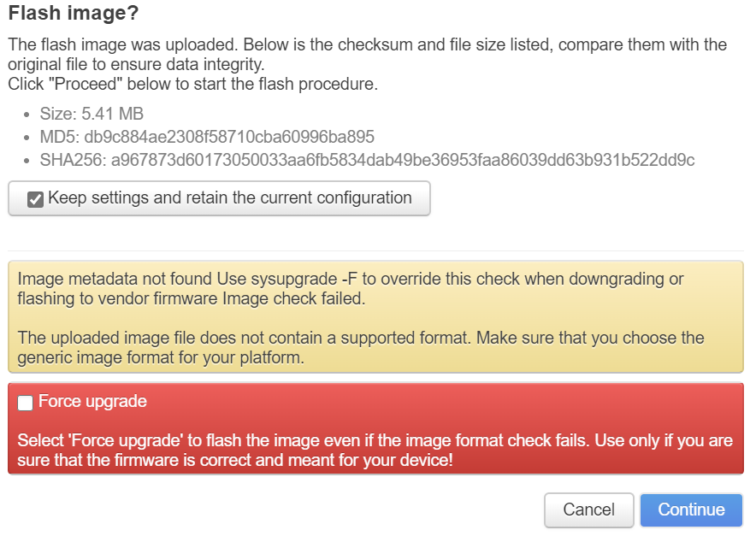This screenshot has width=756, height=536.
Task: Uncheck the Keep settings checkbox
Action: point(35,199)
